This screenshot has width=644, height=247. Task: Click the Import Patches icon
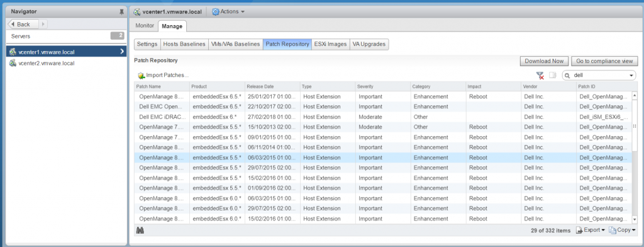pyautogui.click(x=142, y=76)
